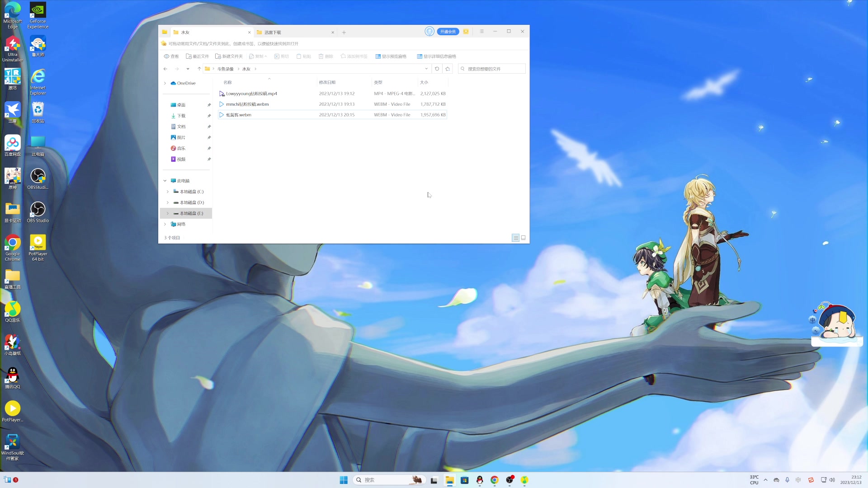Expand 本地磁盘 (C:) node
This screenshot has width=868, height=488.
168,192
